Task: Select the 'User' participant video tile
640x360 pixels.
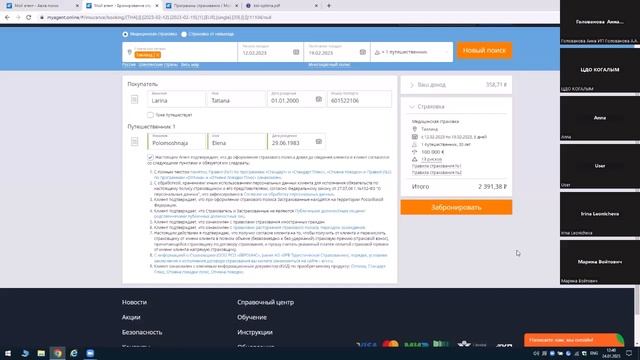Action: pyautogui.click(x=600, y=166)
